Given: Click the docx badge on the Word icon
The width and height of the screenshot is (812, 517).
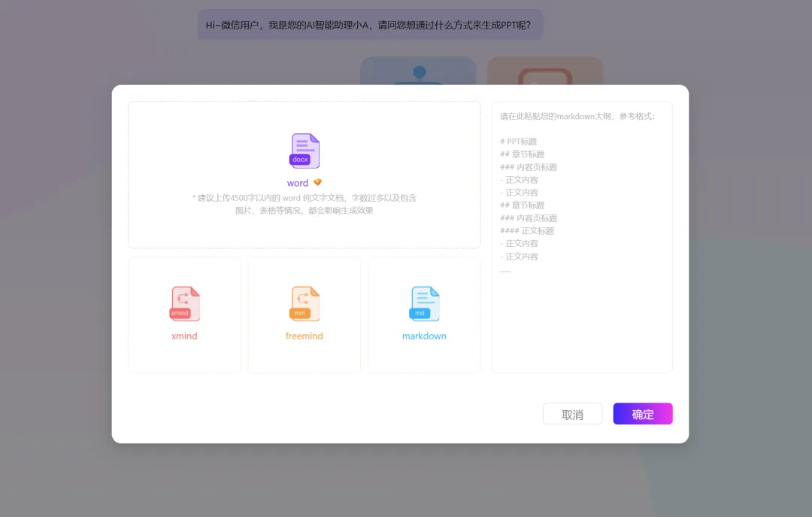Looking at the screenshot, I should click(x=299, y=160).
